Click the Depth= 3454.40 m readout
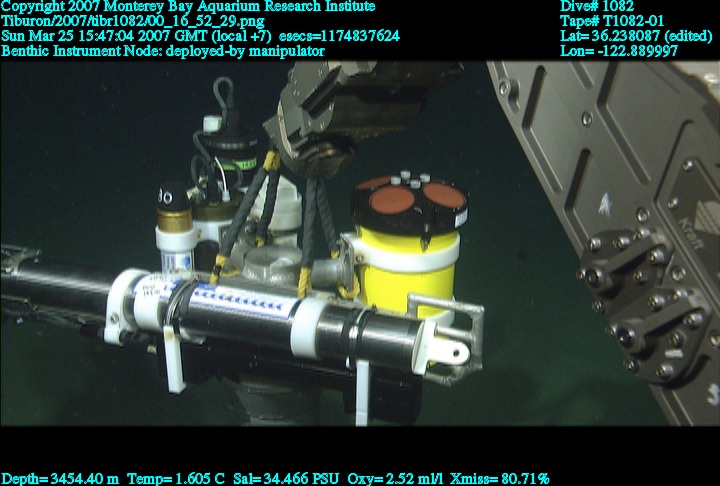Screen dimensions: 720x486 [60, 479]
